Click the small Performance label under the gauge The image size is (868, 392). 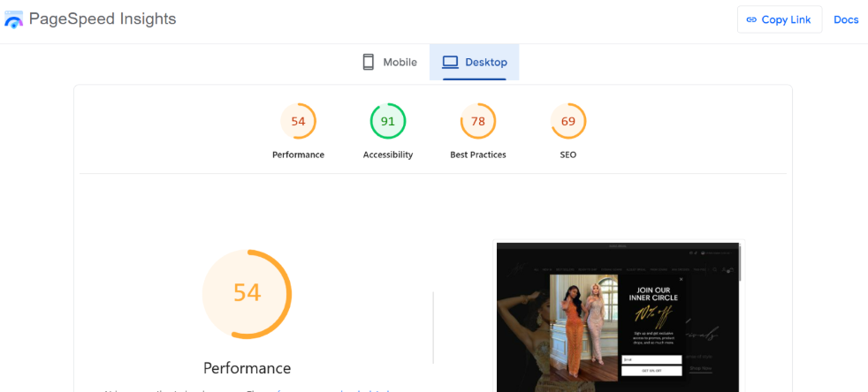tap(298, 155)
